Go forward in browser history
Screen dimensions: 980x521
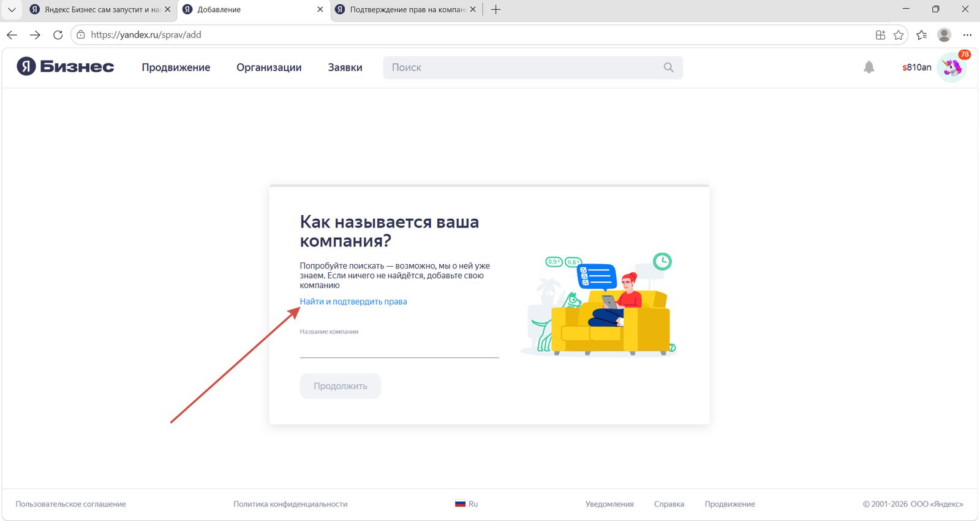pos(35,35)
